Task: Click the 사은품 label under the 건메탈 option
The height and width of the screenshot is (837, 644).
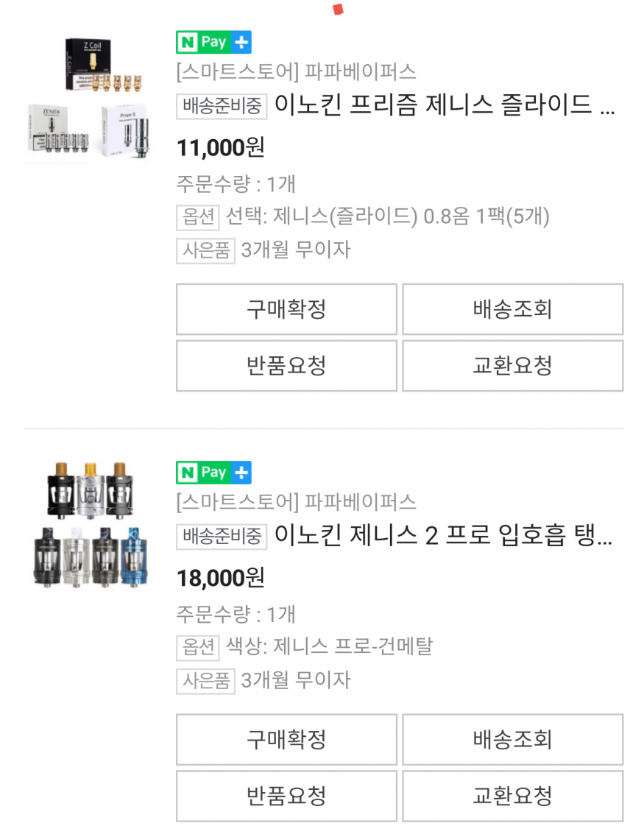Action: coord(205,680)
